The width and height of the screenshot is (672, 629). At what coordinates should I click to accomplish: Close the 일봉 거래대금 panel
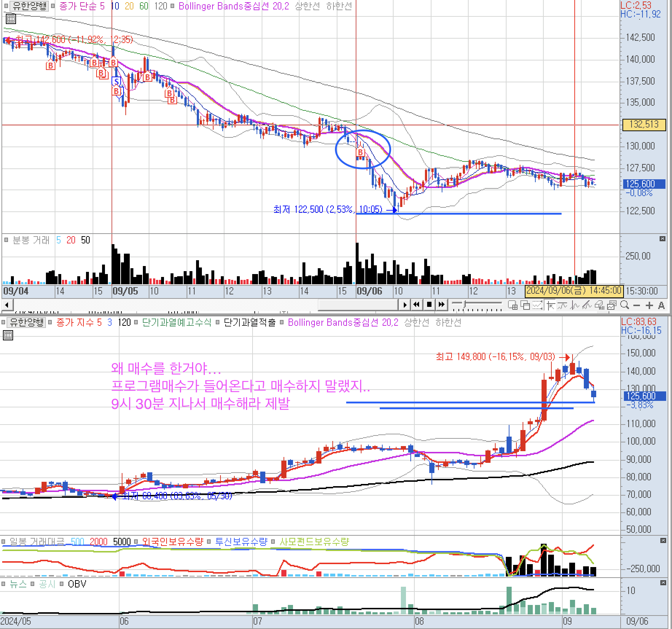[663, 541]
